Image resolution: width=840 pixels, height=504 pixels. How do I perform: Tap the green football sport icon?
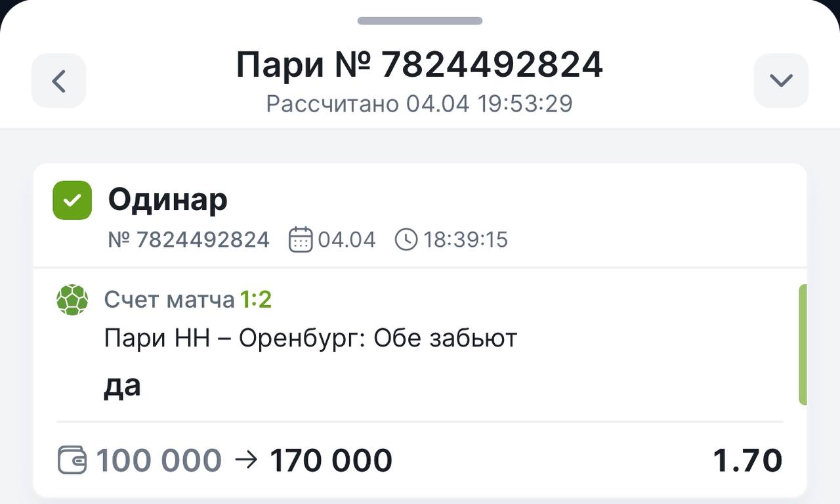[x=72, y=300]
